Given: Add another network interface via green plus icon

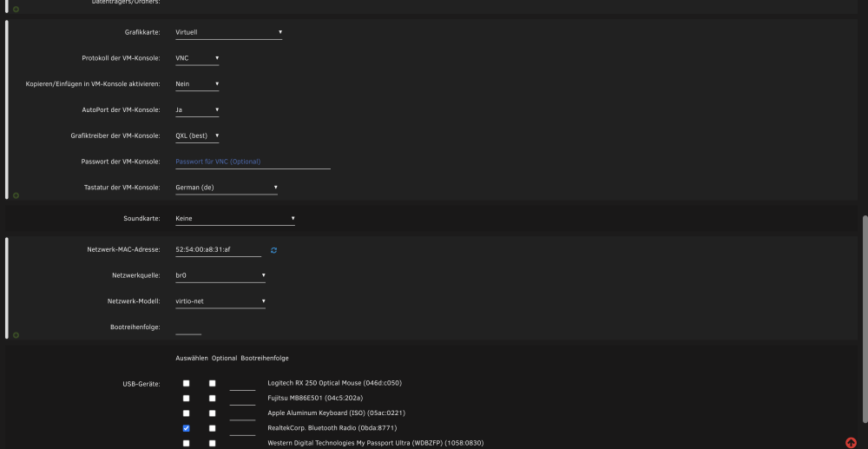Looking at the screenshot, I should pyautogui.click(x=16, y=335).
